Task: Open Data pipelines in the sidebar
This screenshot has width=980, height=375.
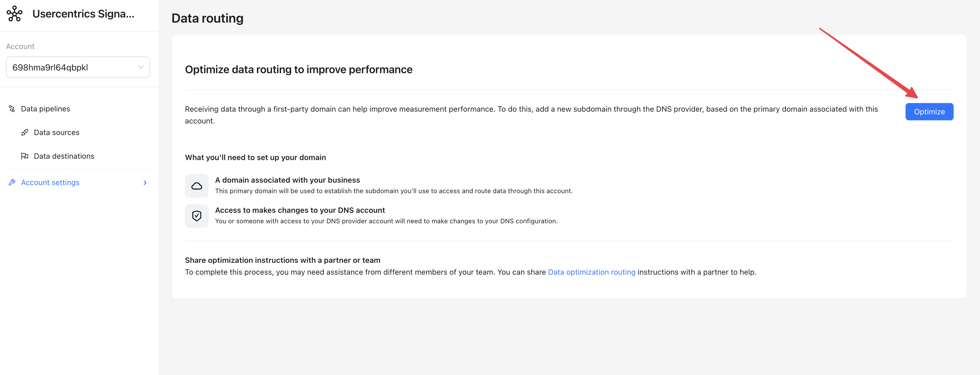Action: 45,109
